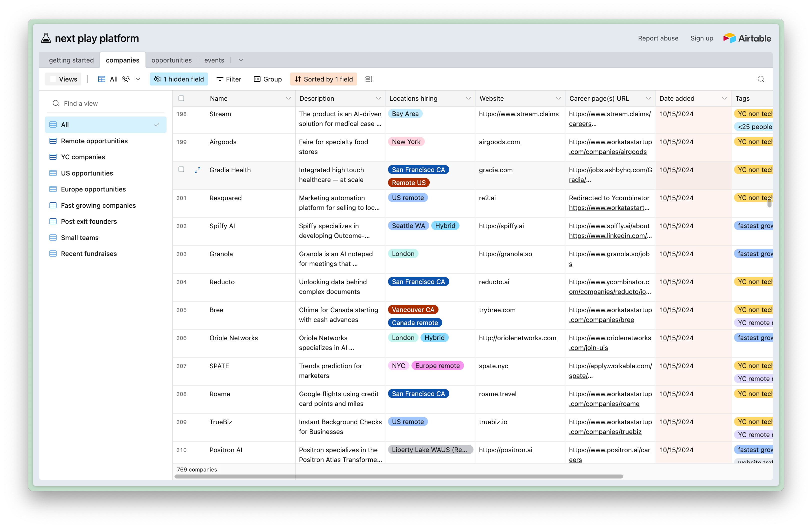Click grid icon of Fast growing companies view
The image size is (812, 528).
[x=53, y=205]
